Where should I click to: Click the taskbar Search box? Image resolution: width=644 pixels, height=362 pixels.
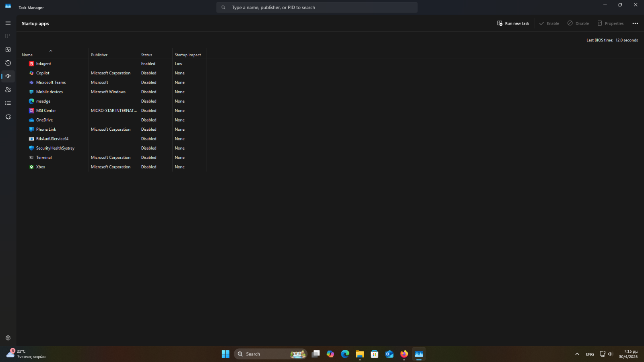270,354
